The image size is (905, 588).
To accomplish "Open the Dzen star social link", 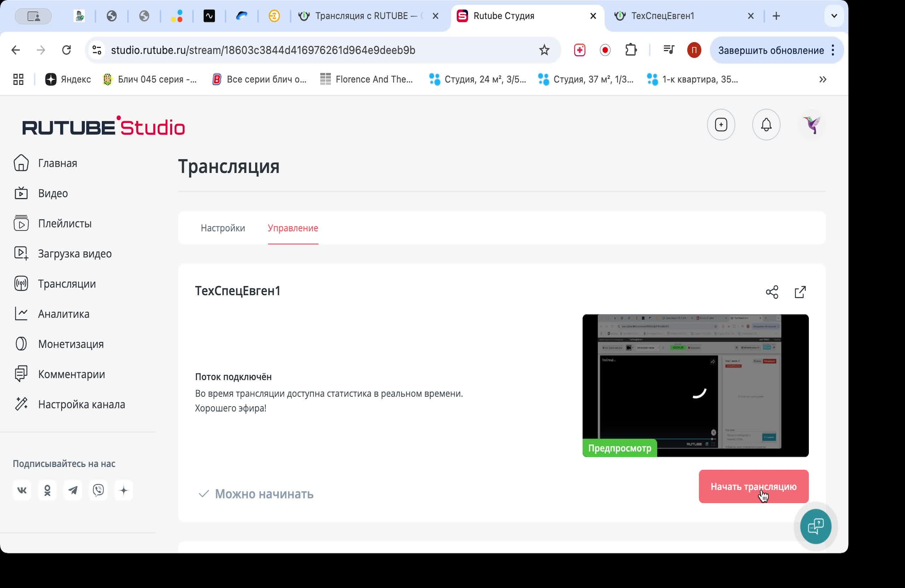I will (124, 490).
